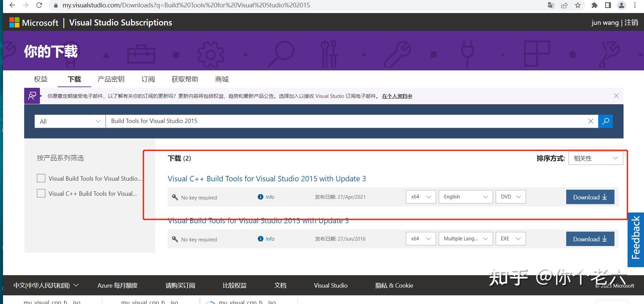Open Google Translate in the address bar
The height and width of the screenshot is (304, 644).
coord(551,5)
